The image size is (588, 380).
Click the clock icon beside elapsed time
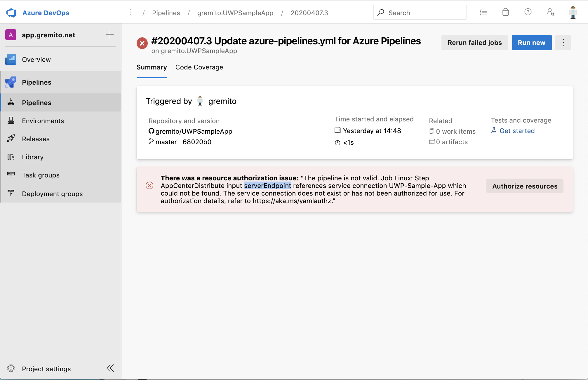pos(338,143)
